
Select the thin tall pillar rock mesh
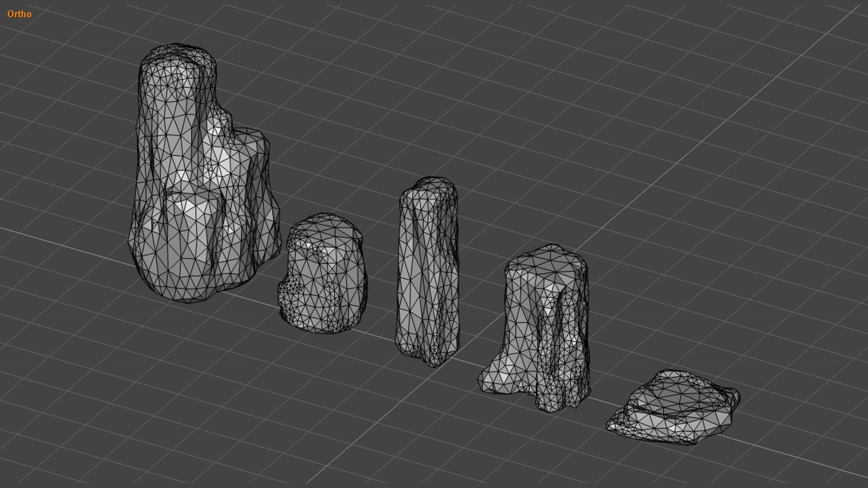click(x=427, y=271)
